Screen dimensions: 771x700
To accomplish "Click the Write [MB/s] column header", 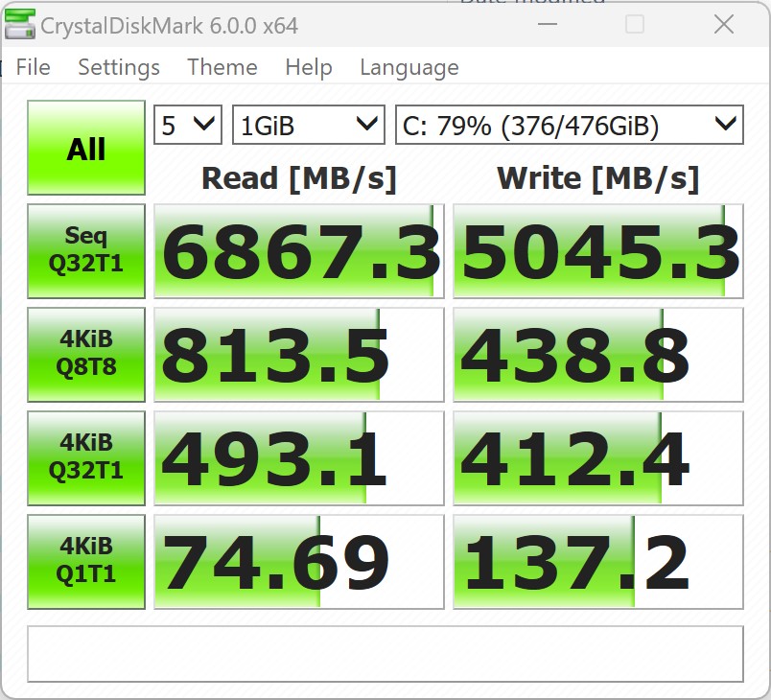I will tap(598, 178).
